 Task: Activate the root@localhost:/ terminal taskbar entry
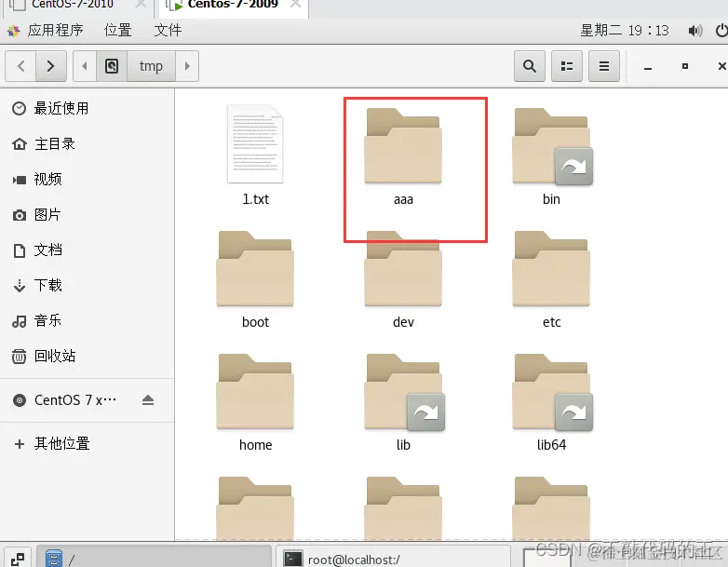pyautogui.click(x=393, y=558)
